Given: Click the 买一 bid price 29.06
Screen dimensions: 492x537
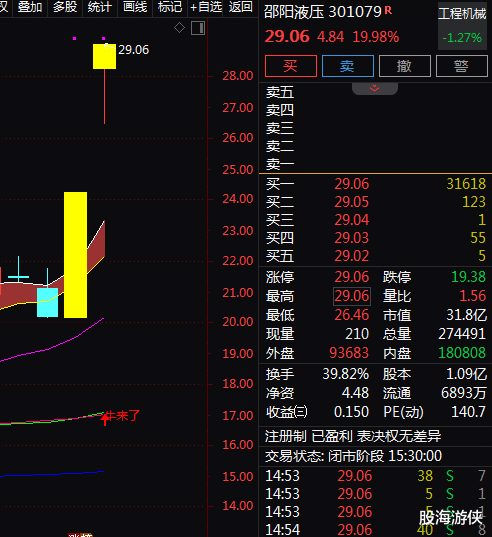Looking at the screenshot, I should tap(352, 184).
